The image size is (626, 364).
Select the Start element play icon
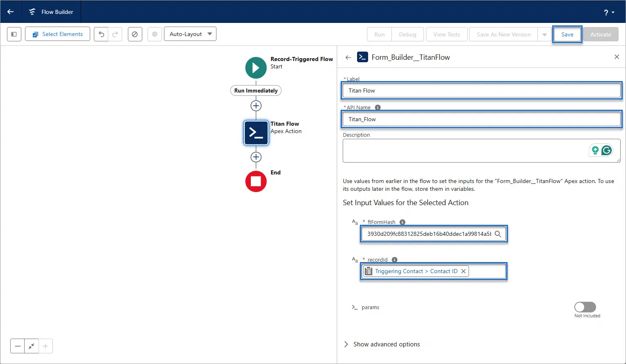256,68
